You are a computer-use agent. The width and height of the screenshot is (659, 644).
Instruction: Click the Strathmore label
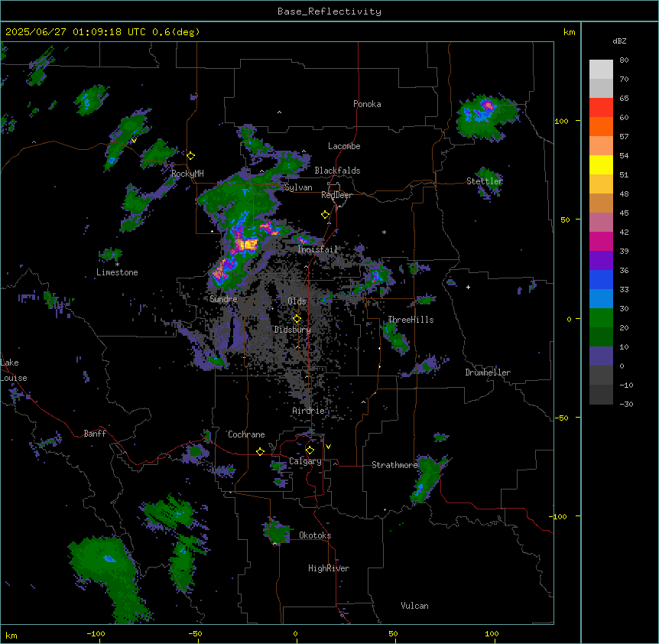(x=394, y=465)
